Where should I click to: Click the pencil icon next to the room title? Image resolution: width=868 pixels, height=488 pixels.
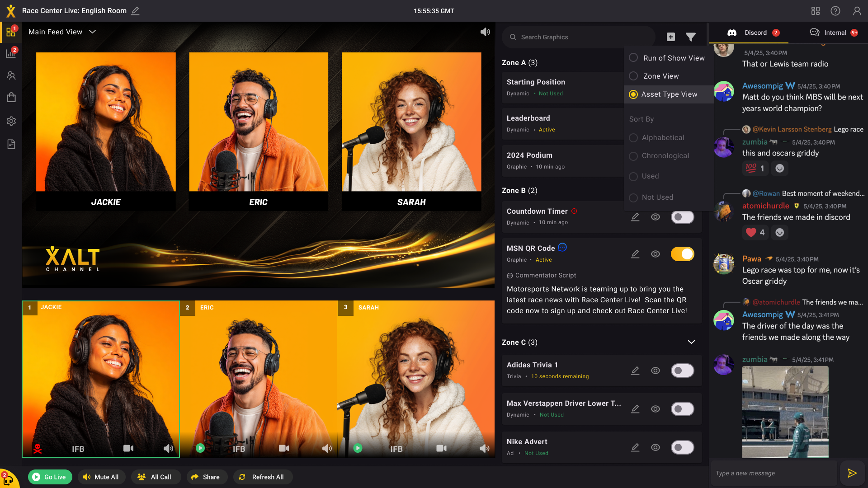pyautogui.click(x=135, y=11)
